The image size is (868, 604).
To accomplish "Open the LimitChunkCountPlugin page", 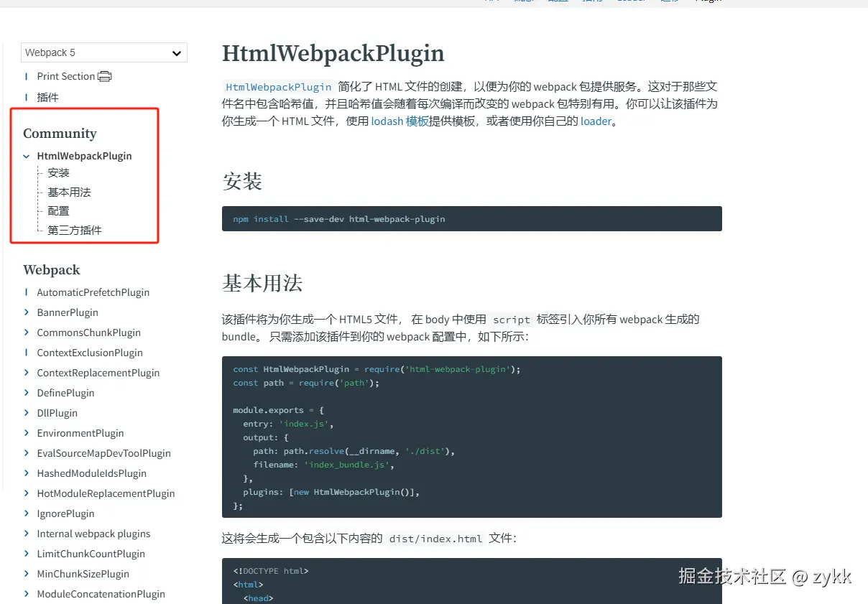I will pos(91,554).
